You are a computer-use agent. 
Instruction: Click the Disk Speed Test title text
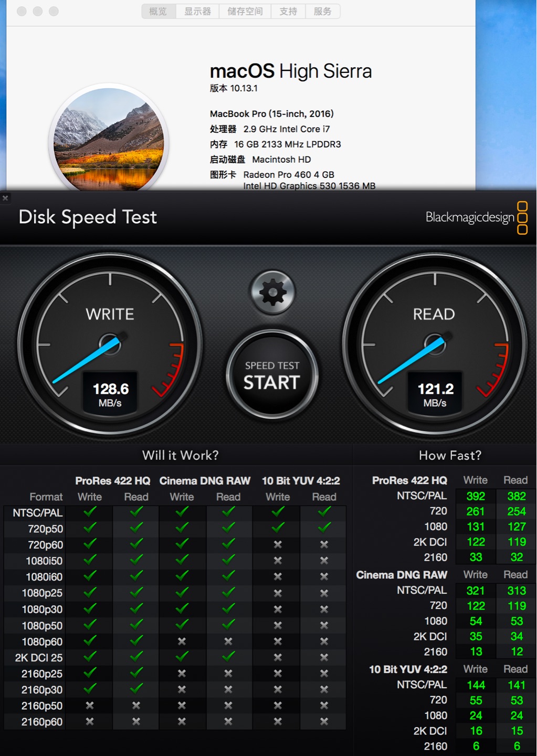coord(88,217)
